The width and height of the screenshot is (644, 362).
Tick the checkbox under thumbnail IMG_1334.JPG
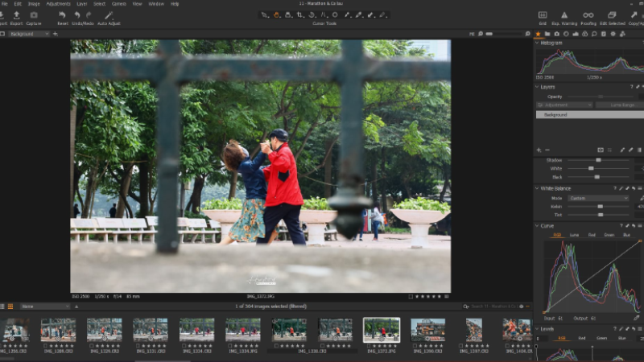click(x=230, y=346)
